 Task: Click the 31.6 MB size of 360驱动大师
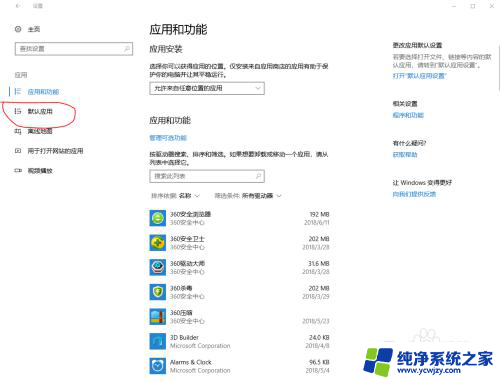(x=319, y=263)
